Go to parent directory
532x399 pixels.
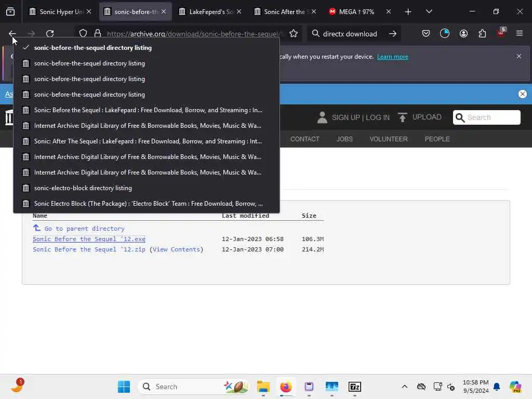84,229
